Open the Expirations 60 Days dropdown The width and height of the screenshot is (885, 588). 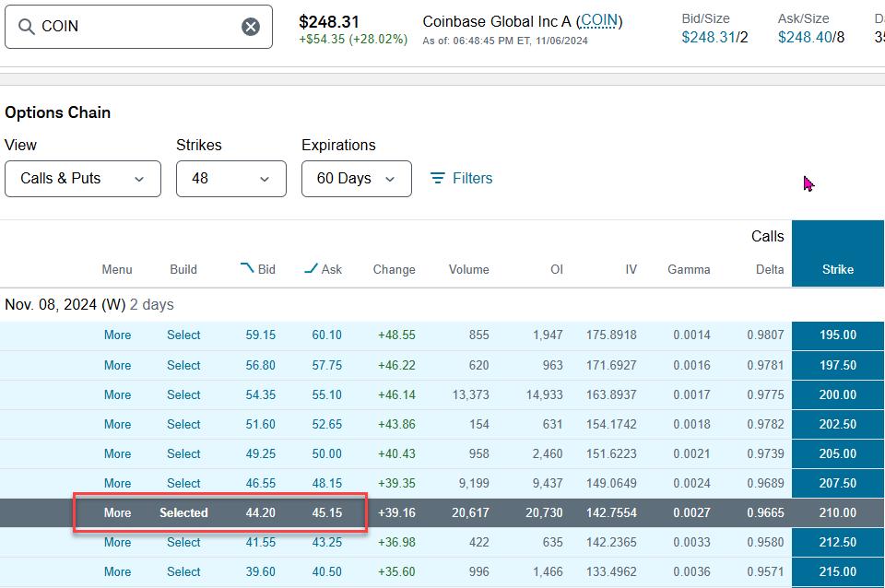click(x=356, y=179)
